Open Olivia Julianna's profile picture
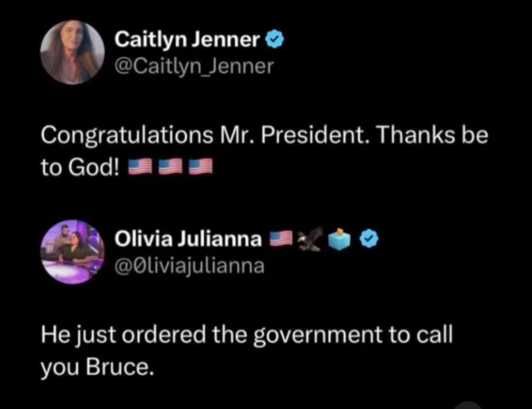 (x=73, y=252)
